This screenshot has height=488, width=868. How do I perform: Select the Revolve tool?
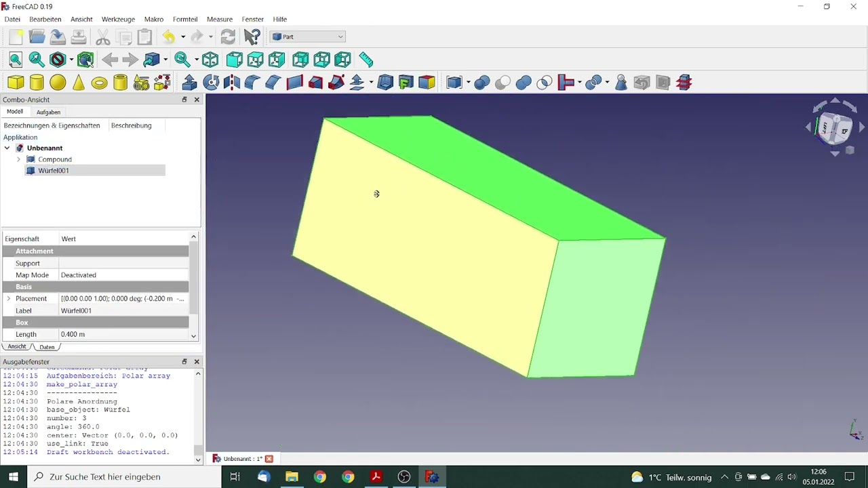[x=211, y=83]
